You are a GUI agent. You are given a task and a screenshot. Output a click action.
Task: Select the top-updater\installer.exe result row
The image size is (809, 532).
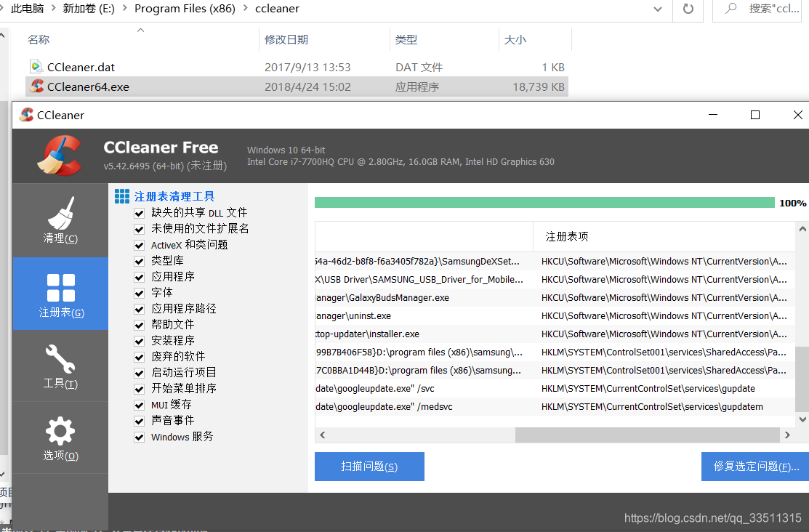coord(555,334)
